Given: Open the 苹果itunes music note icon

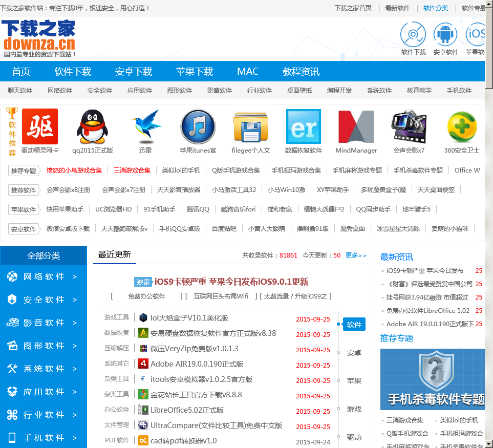Looking at the screenshot, I should click(x=198, y=126).
